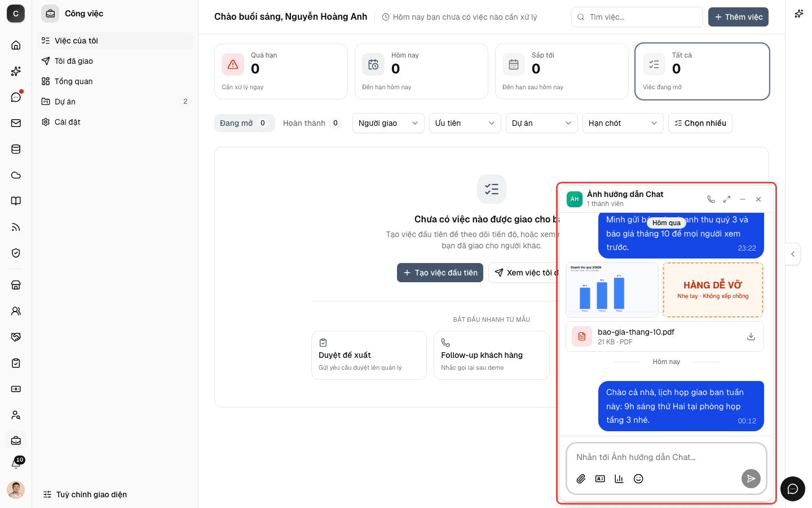Click the Tìm việc search field

(637, 17)
